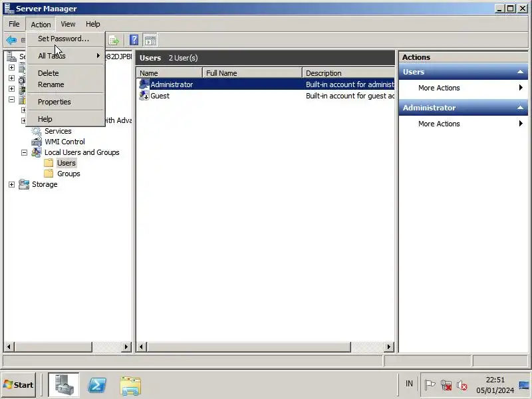This screenshot has width=532, height=399.
Task: Open More Actions submenu under Administrator
Action: [464, 124]
